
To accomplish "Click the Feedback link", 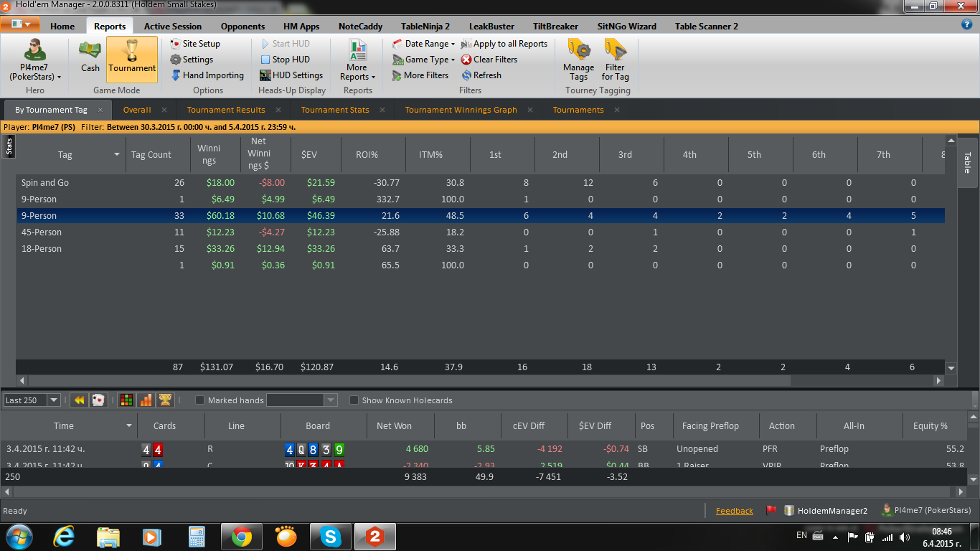I will point(735,511).
